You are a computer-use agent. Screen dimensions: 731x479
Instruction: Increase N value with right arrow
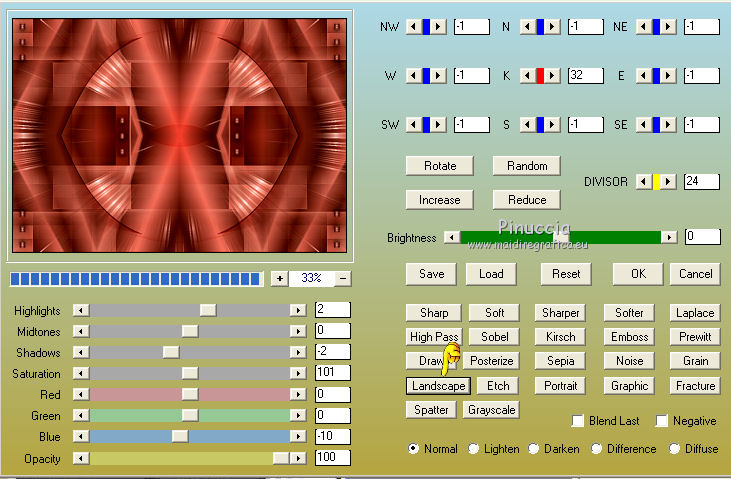(552, 27)
